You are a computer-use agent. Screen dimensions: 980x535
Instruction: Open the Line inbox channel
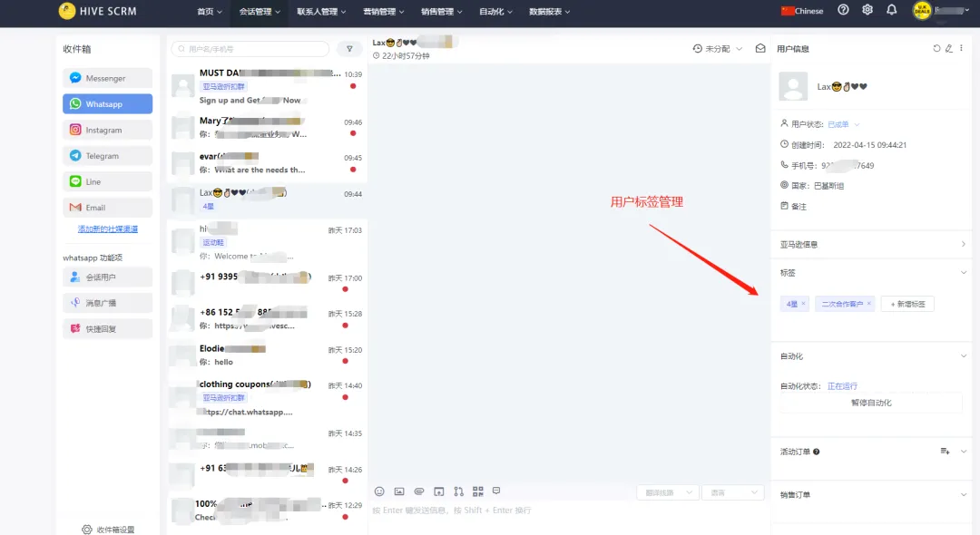[107, 181]
